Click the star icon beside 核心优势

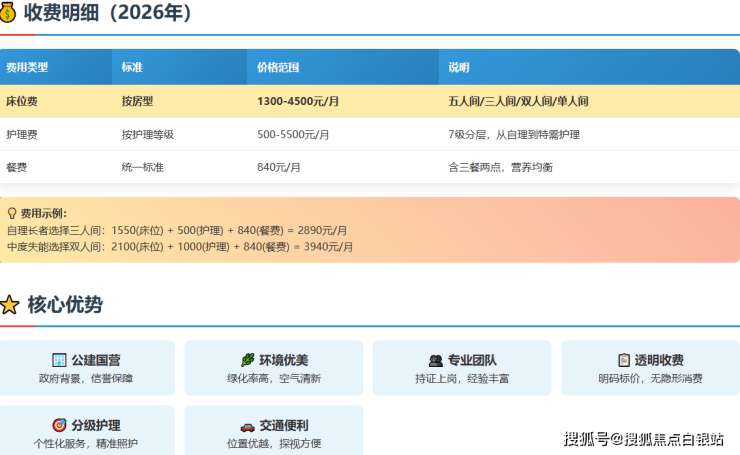9,306
